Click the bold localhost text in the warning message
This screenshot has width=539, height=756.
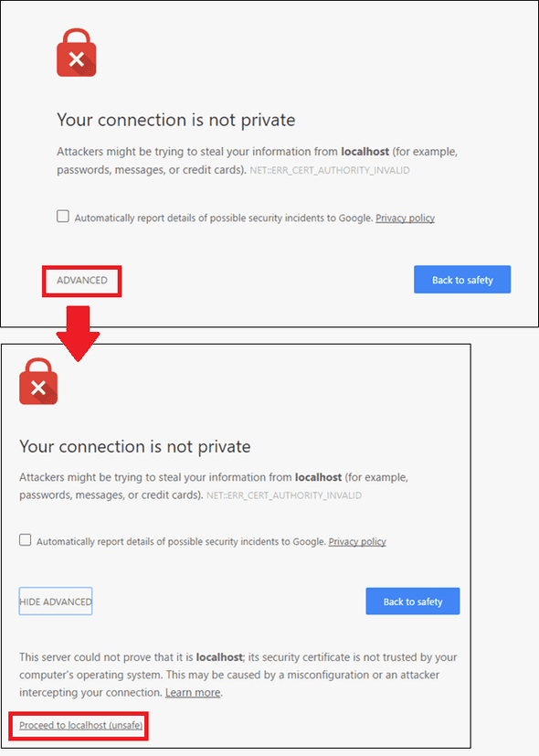tap(364, 151)
